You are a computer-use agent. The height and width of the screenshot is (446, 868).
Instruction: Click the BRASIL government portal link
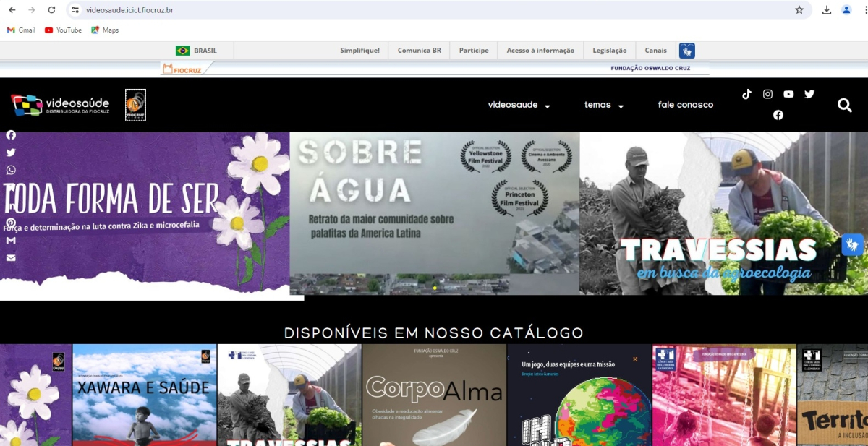pos(196,51)
